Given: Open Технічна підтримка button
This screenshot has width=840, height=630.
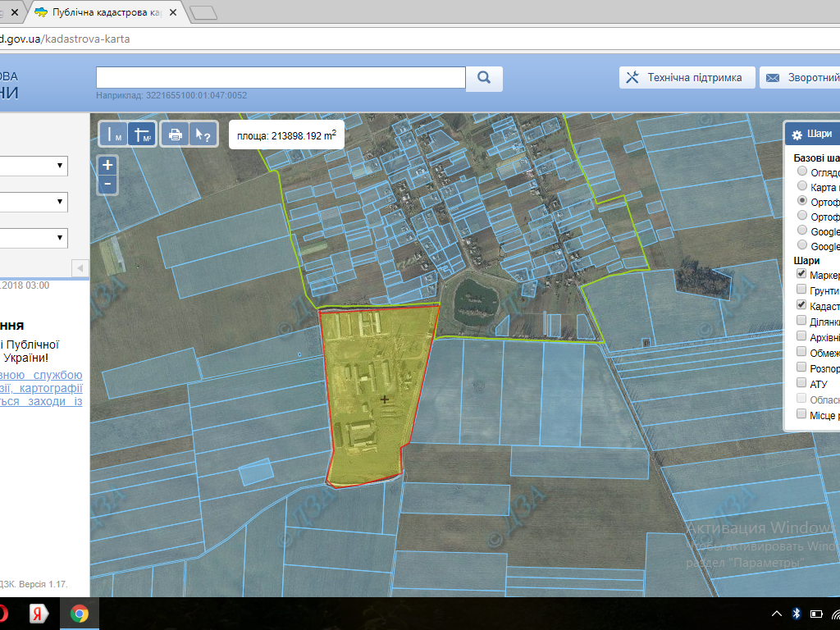Looking at the screenshot, I should point(686,78).
